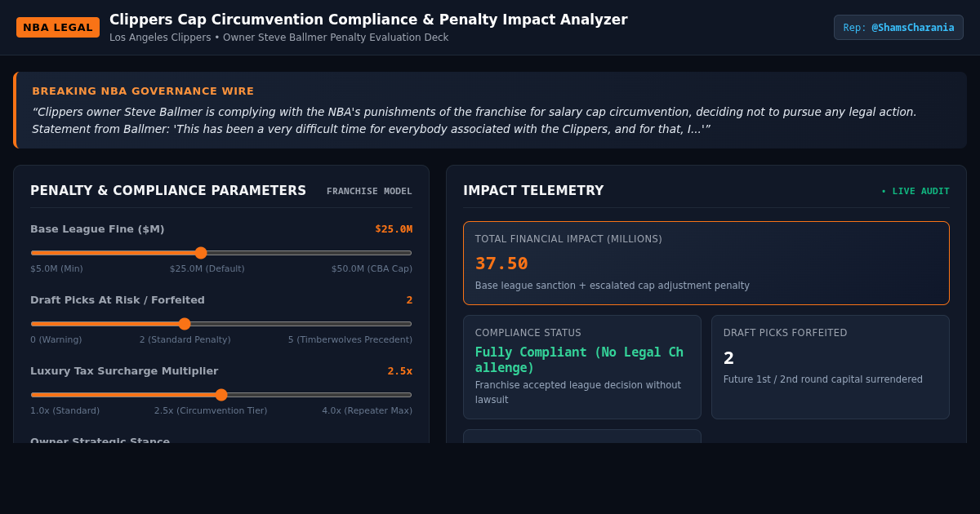The image size is (980, 514).
Task: Click the FRANCHISE MODEL tag
Action: tap(369, 192)
